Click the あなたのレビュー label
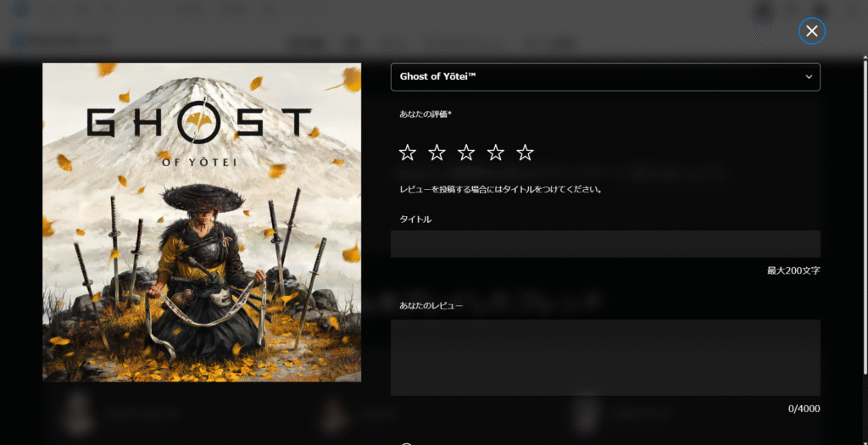Viewport: 868px width, 445px height. (x=431, y=305)
